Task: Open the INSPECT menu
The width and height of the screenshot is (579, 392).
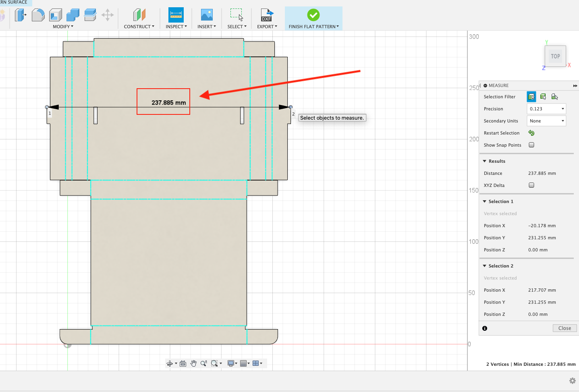Action: click(176, 27)
